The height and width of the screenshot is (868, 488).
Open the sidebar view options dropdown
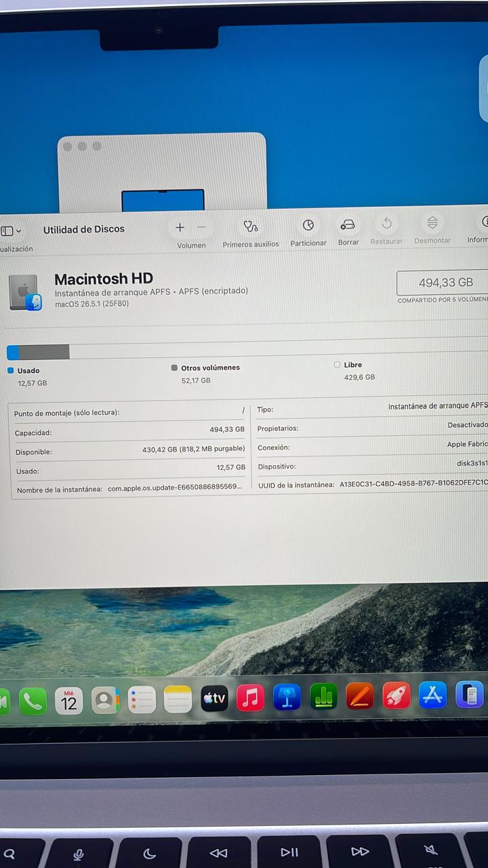click(11, 231)
